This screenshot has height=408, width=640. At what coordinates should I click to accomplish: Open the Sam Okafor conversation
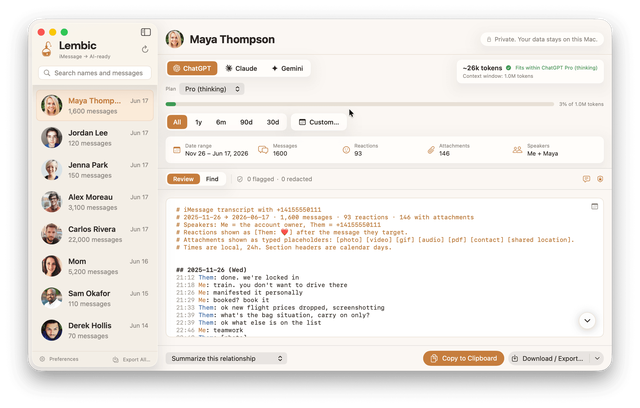click(x=95, y=298)
